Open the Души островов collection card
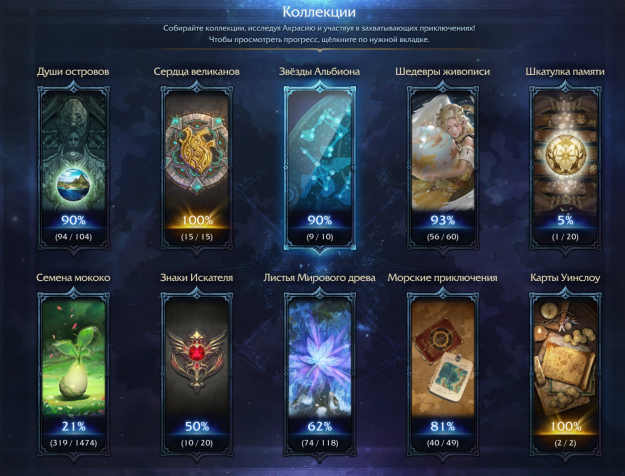This screenshot has height=476, width=625. [x=73, y=168]
